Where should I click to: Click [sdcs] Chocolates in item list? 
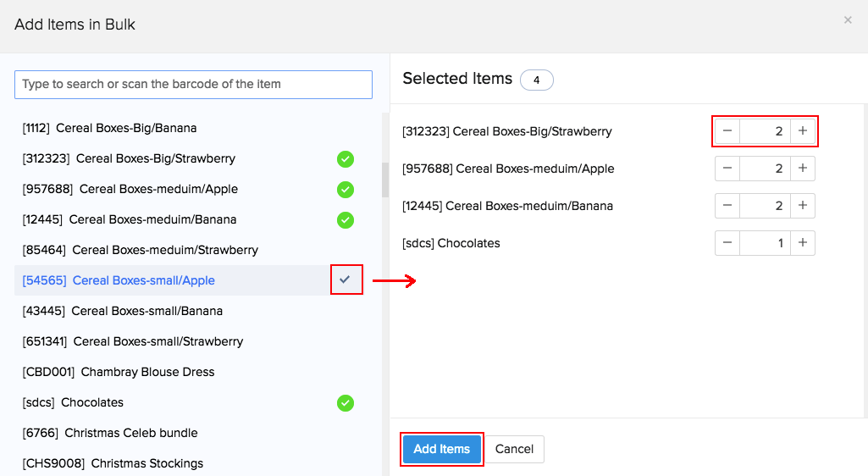pyautogui.click(x=73, y=401)
